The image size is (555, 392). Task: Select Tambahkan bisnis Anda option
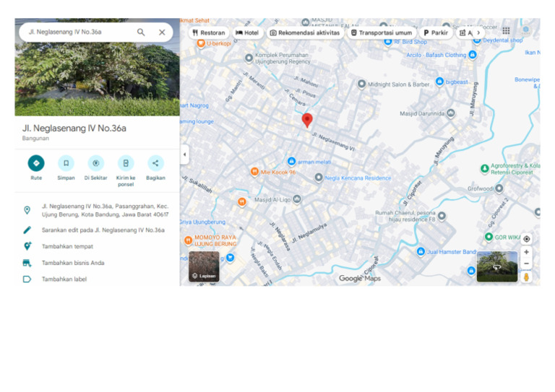tap(73, 263)
